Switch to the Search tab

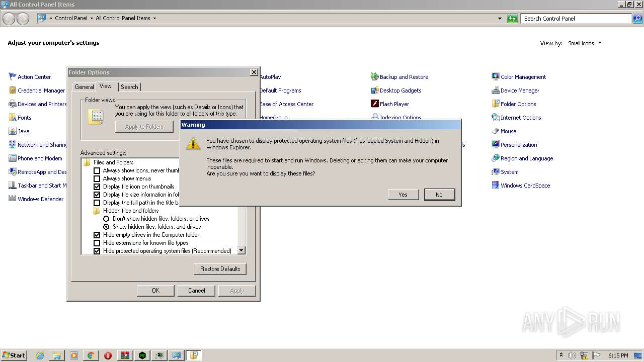[129, 87]
